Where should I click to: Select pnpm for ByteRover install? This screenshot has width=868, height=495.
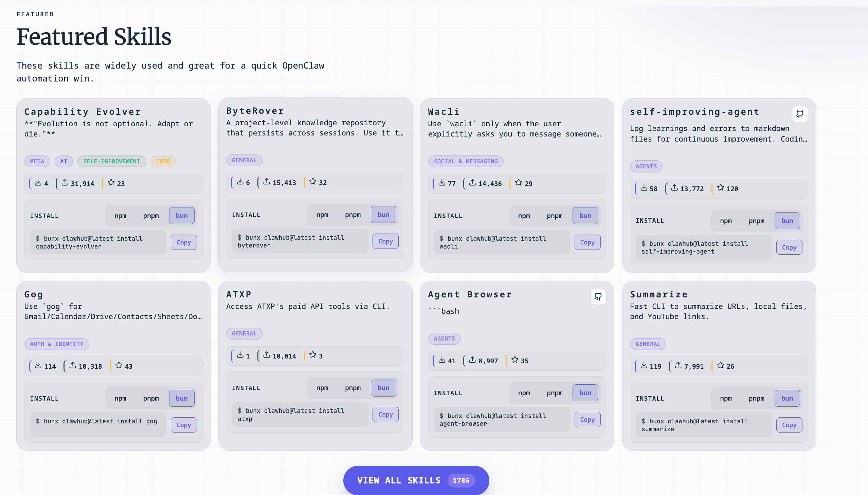(x=352, y=215)
